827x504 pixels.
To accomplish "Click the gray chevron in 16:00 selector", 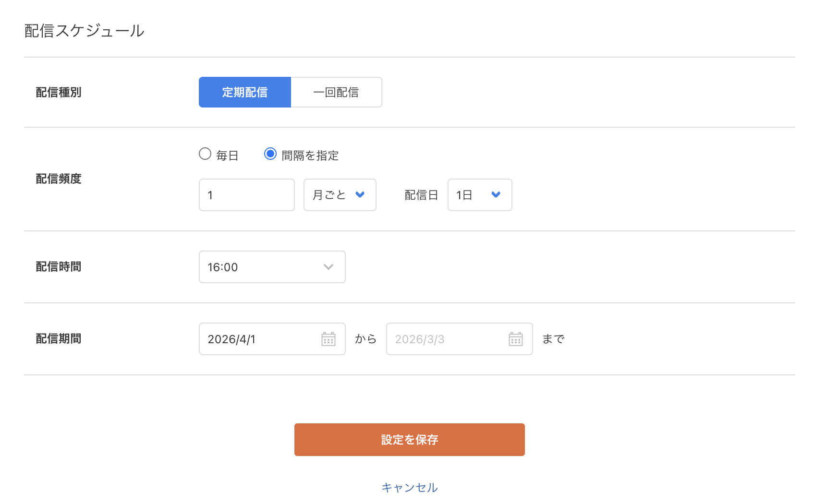I will [x=328, y=267].
